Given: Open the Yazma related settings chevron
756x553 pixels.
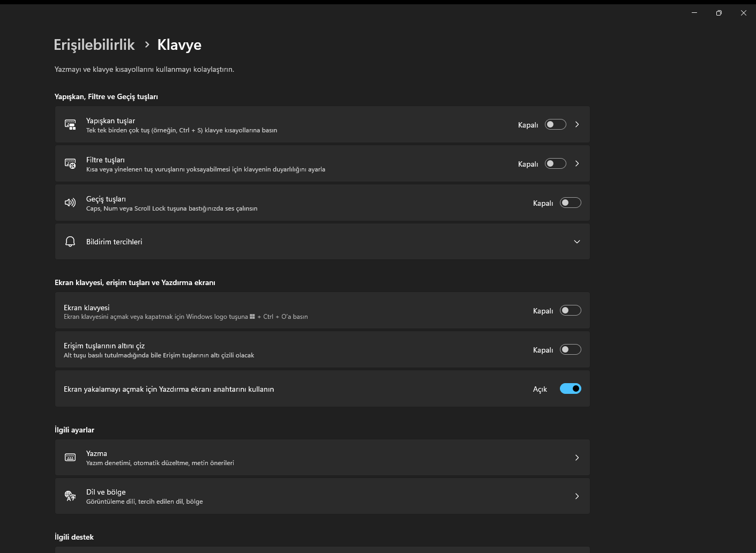Looking at the screenshot, I should click(x=577, y=458).
